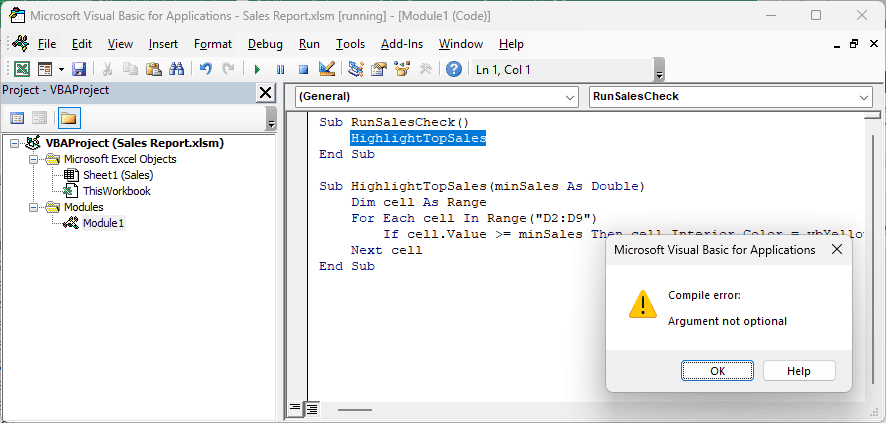Screen dimensions: 886x423
Task: Open the Format menu
Action: click(x=213, y=44)
